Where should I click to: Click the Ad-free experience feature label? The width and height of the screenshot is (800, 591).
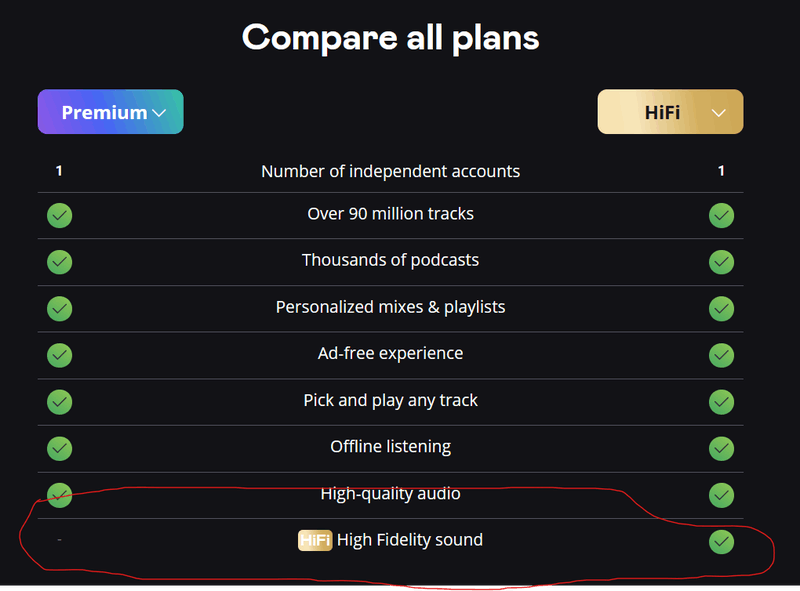390,353
